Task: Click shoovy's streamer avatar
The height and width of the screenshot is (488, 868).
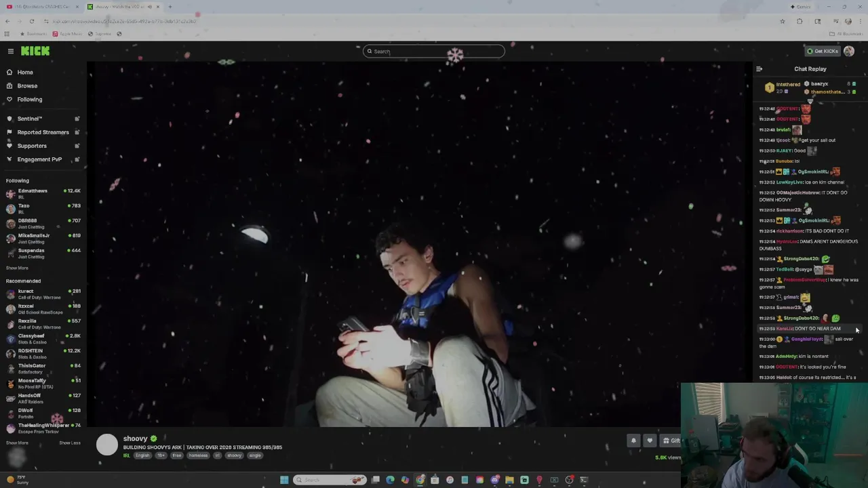Action: click(106, 445)
